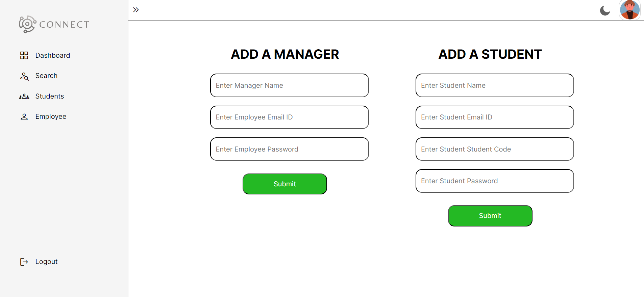This screenshot has width=644, height=297.
Task: Click the Employee person icon
Action: coord(24,117)
